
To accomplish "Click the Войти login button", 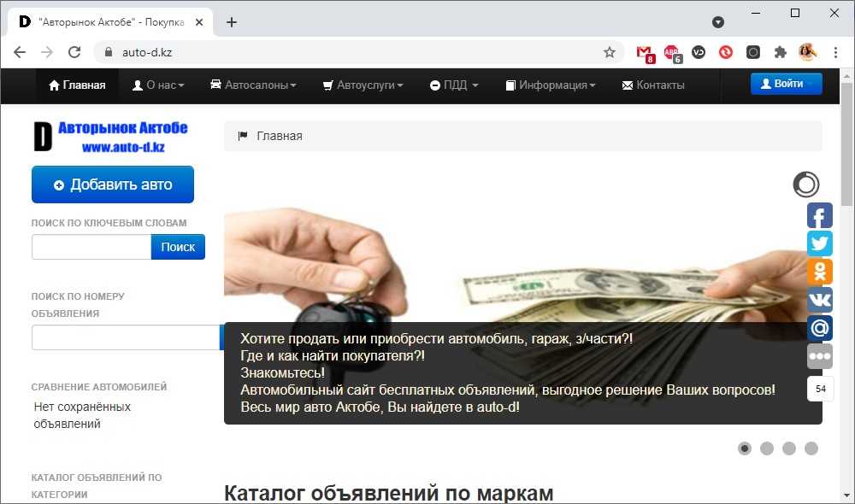I will click(x=786, y=84).
